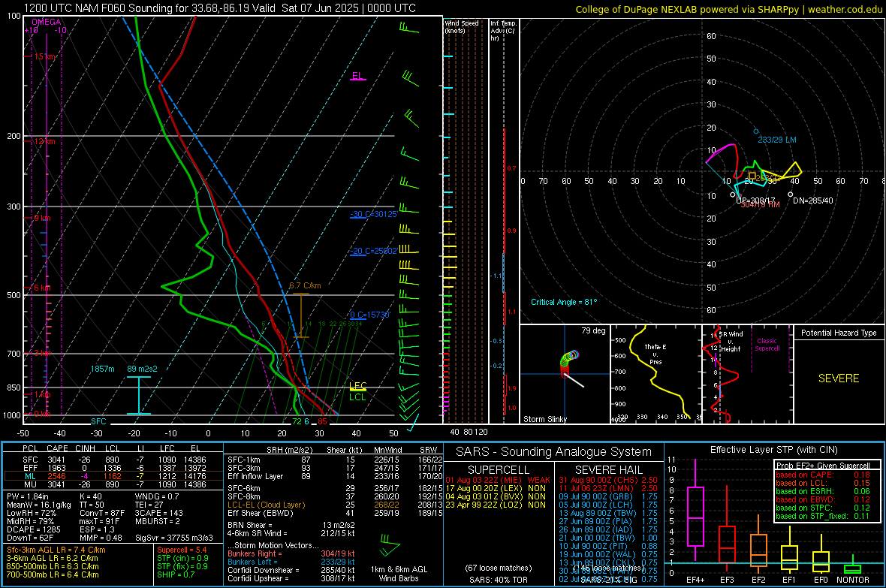The image size is (886, 588).
Task: Click 'LCL-EL (Cloud Layer)' row
Action: [335, 505]
